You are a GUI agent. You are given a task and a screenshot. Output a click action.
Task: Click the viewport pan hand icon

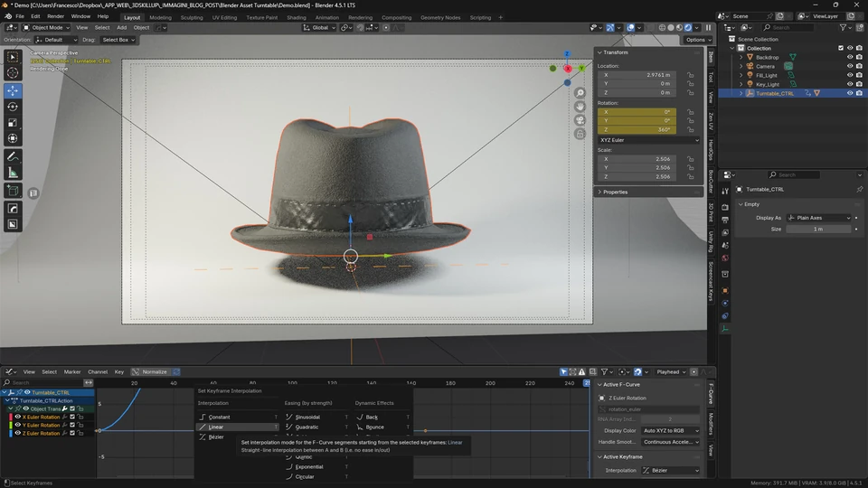(580, 107)
